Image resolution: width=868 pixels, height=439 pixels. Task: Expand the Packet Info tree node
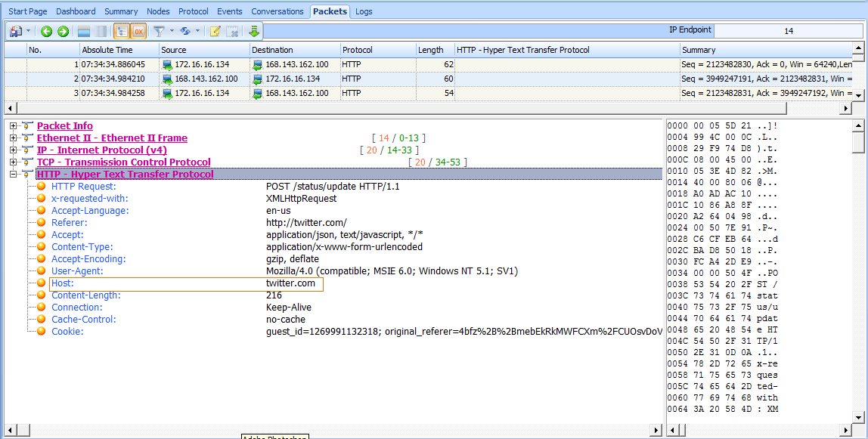click(14, 126)
